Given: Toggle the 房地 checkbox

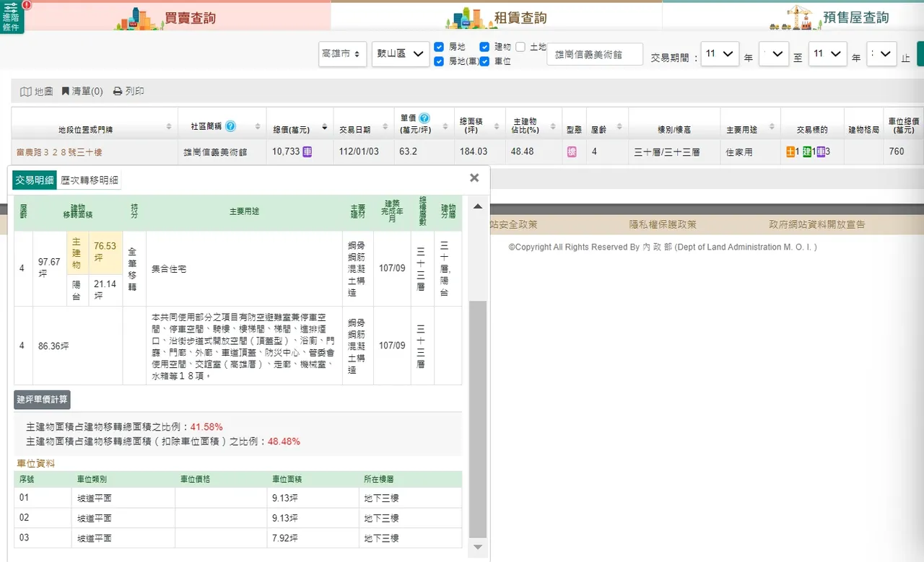Looking at the screenshot, I should click(x=439, y=47).
